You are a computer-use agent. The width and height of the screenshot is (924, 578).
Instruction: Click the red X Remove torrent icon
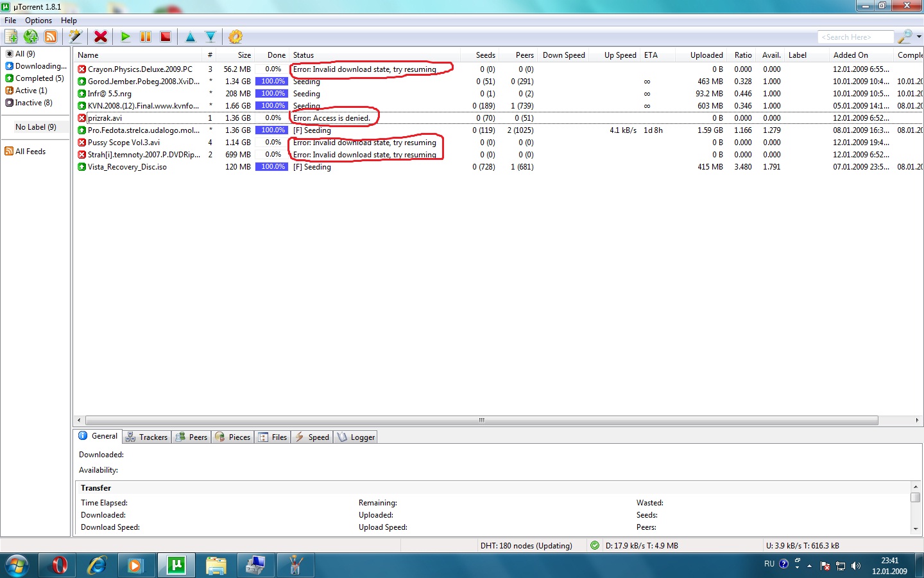101,37
